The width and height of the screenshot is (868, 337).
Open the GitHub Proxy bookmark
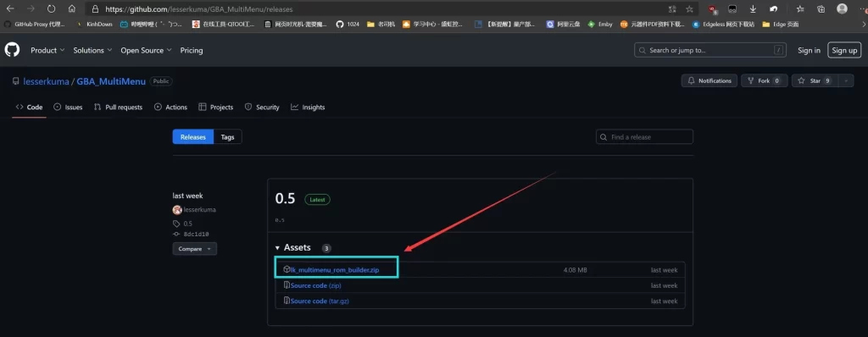coord(34,25)
